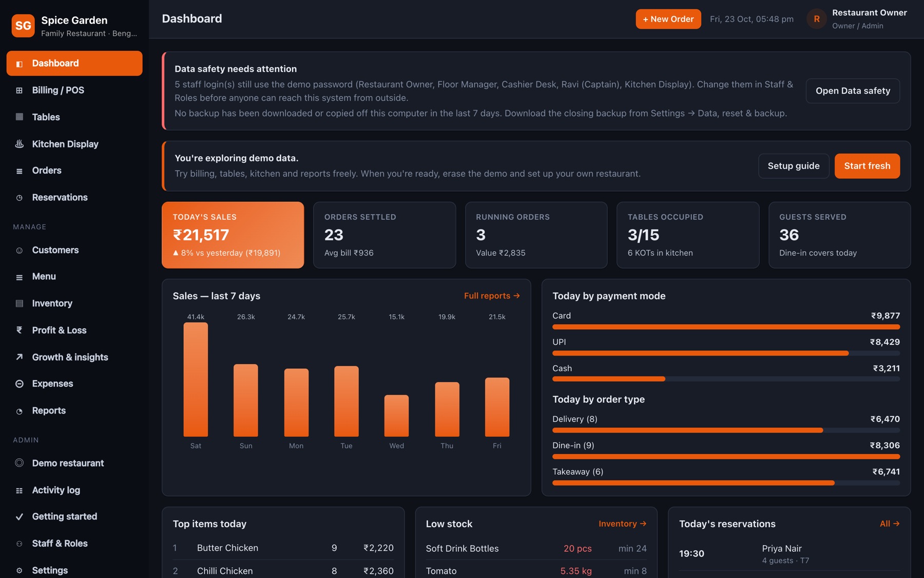Click the Expenses minus-circle icon
Viewport: 924px width, 578px height.
pyautogui.click(x=20, y=384)
